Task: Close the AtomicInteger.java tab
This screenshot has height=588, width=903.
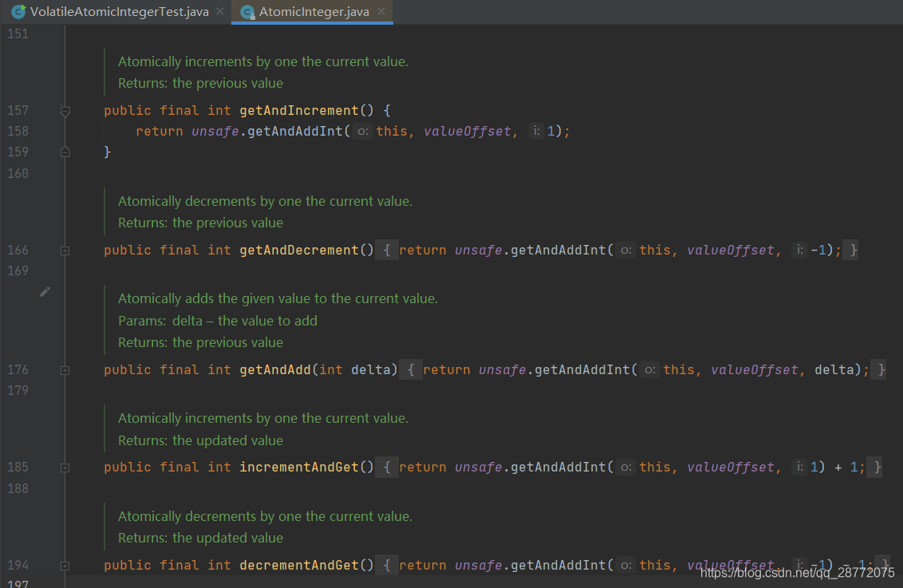Action: click(381, 11)
